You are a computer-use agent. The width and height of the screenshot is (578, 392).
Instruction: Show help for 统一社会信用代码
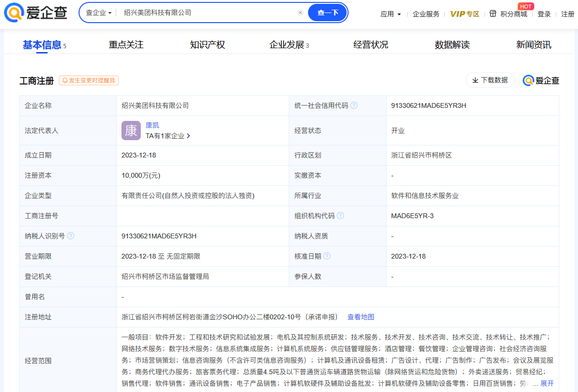pyautogui.click(x=354, y=105)
